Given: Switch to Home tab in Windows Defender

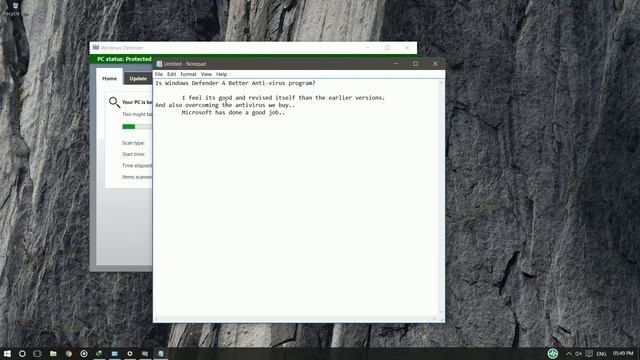Looking at the screenshot, I should (109, 78).
